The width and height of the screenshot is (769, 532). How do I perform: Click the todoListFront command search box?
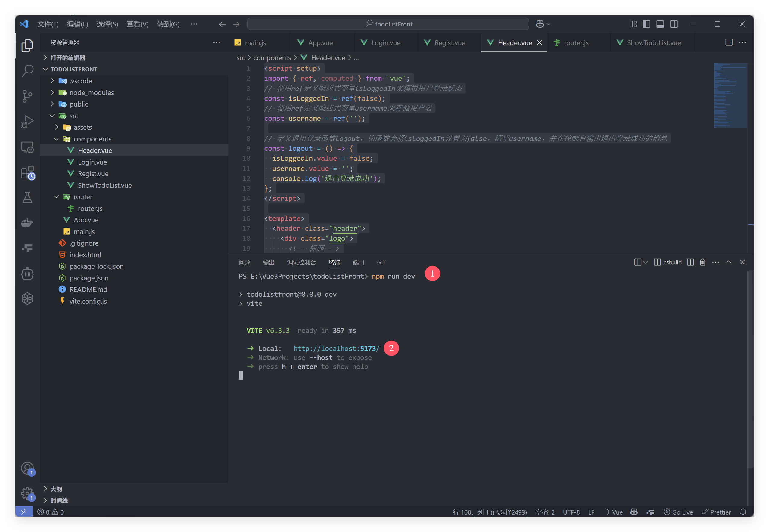click(388, 24)
